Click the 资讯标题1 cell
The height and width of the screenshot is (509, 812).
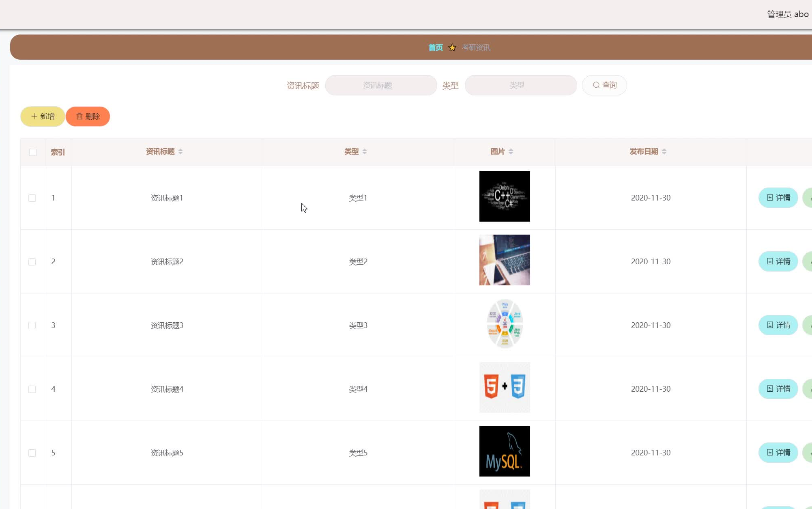click(x=167, y=198)
